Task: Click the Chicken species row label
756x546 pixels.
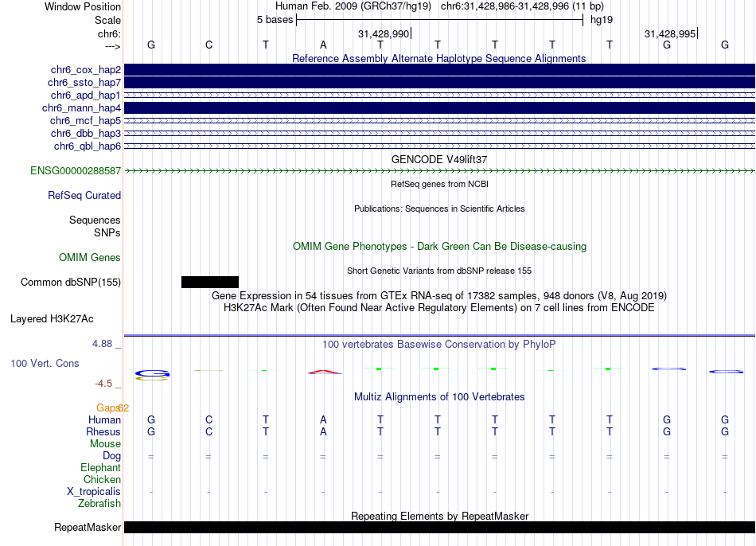Action: [x=102, y=479]
